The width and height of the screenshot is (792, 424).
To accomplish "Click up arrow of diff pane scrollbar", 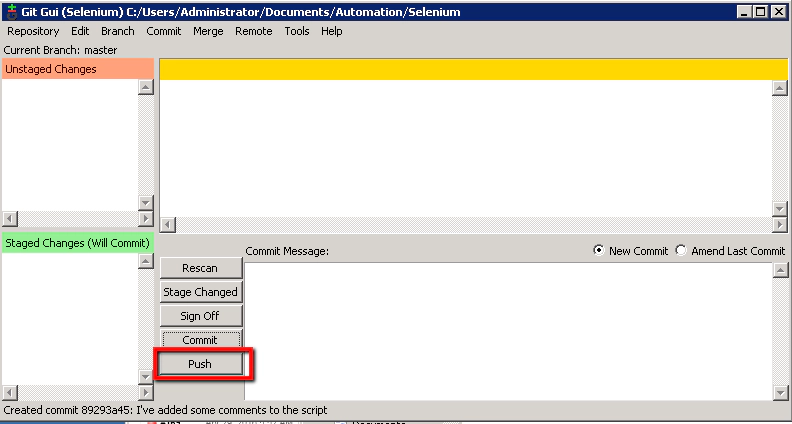I will pyautogui.click(x=780, y=88).
